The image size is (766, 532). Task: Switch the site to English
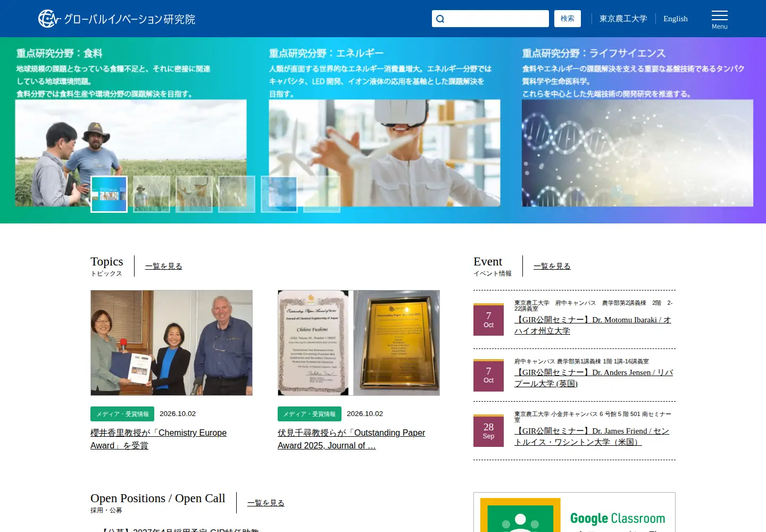pos(676,19)
